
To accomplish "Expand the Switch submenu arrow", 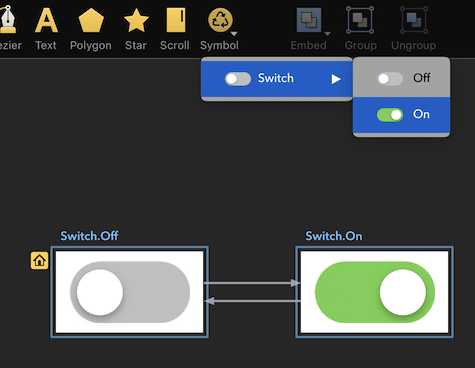I will tap(336, 79).
